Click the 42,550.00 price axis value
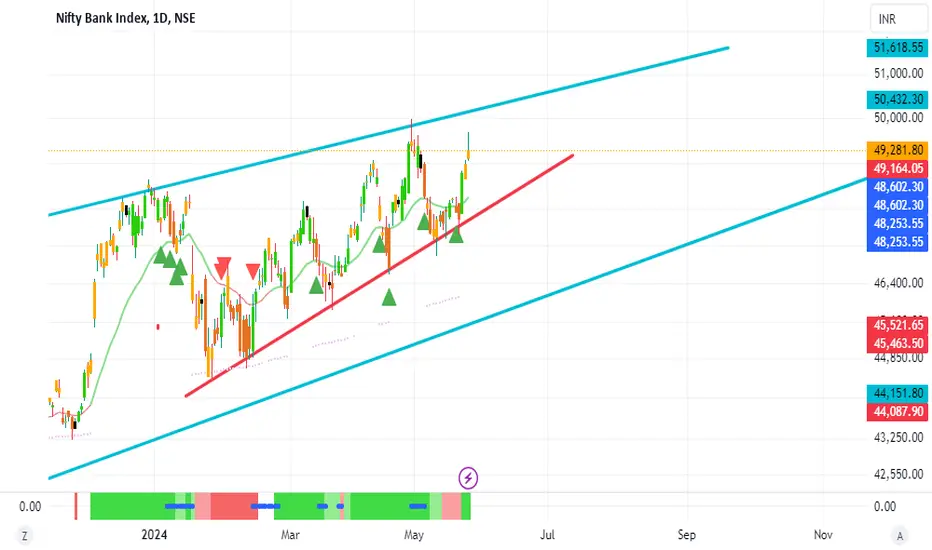This screenshot has width=932, height=550. tap(898, 474)
